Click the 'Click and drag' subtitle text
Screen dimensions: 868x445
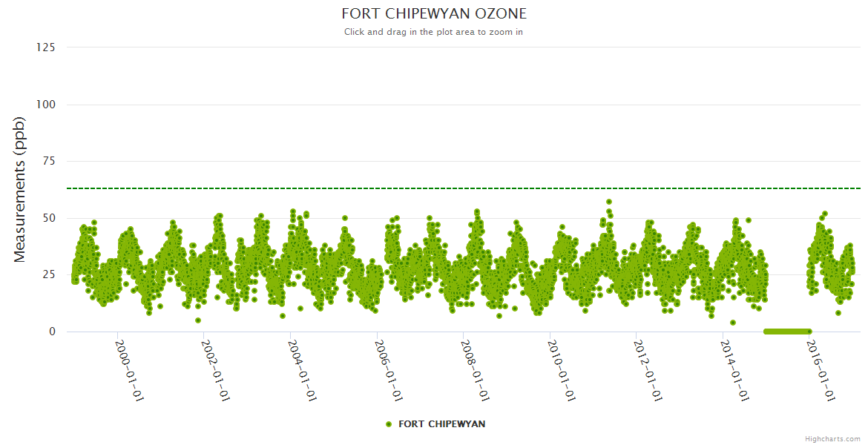434,32
